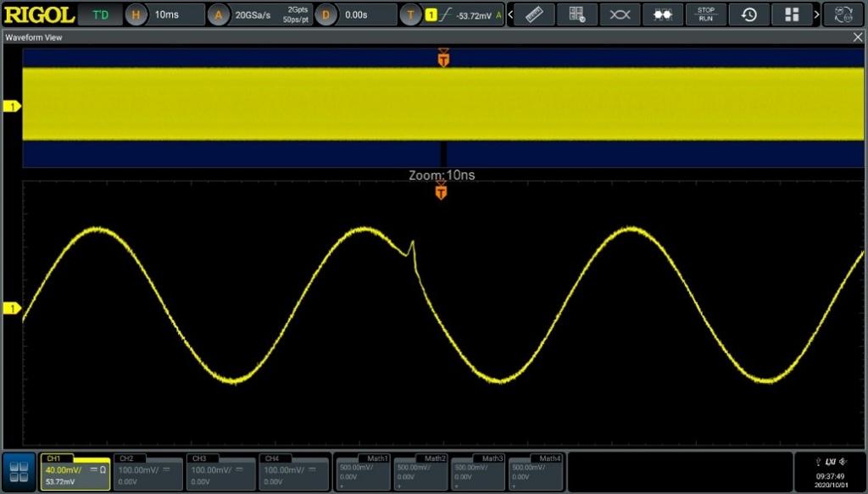Open the ruler measurement tool
Image resolution: width=868 pixels, height=494 pixels.
(534, 14)
